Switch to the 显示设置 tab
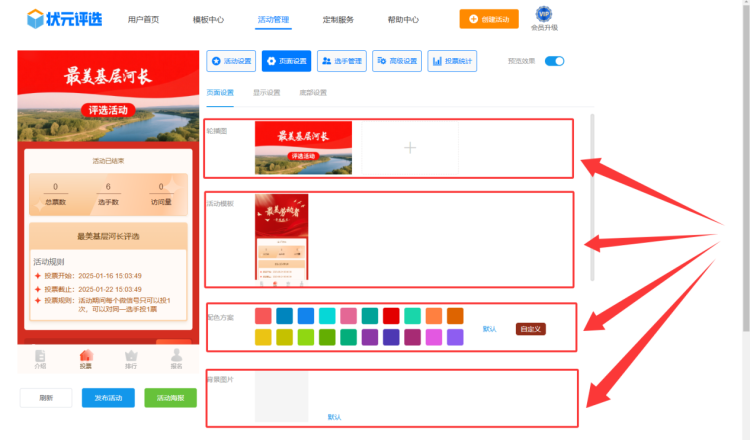This screenshot has width=750, height=440. click(266, 92)
